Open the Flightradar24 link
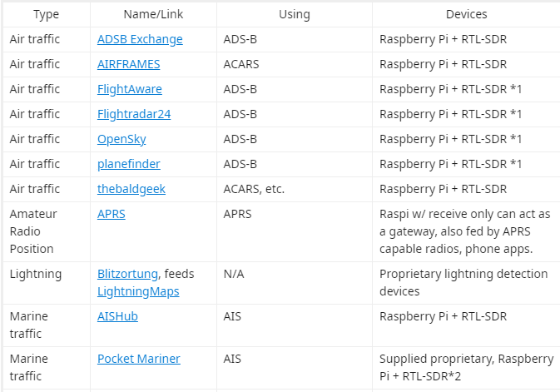 pos(134,114)
